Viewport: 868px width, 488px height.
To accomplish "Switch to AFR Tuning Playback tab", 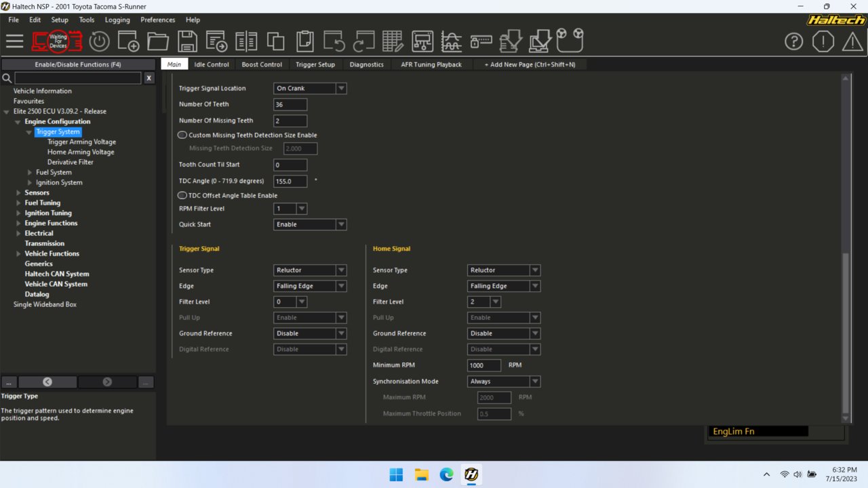I will click(431, 64).
